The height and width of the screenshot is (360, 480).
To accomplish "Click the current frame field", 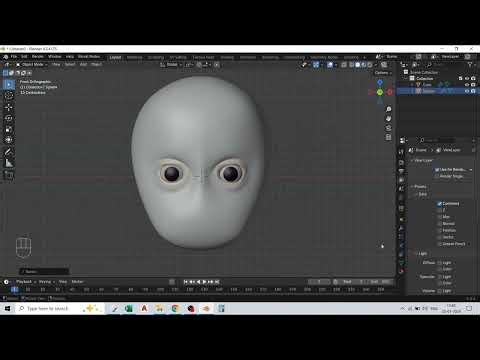I will 319,282.
